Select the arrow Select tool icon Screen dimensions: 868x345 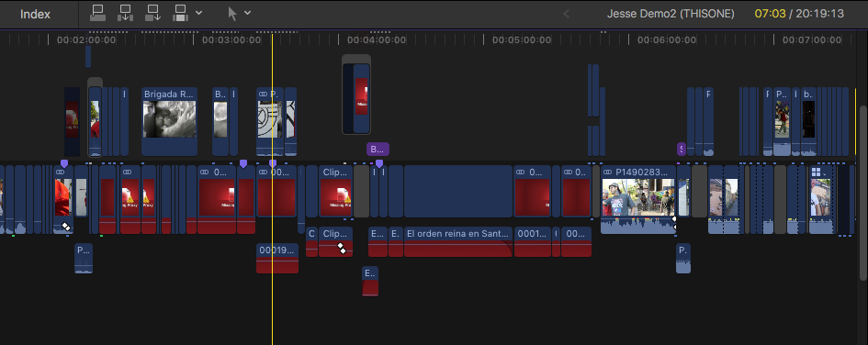point(232,13)
